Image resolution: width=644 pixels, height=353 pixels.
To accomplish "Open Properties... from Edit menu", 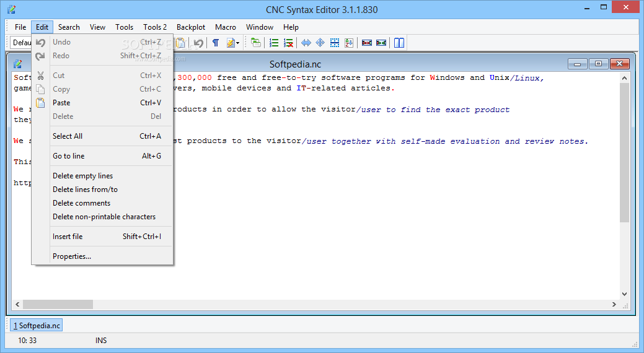I will click(x=102, y=256).
